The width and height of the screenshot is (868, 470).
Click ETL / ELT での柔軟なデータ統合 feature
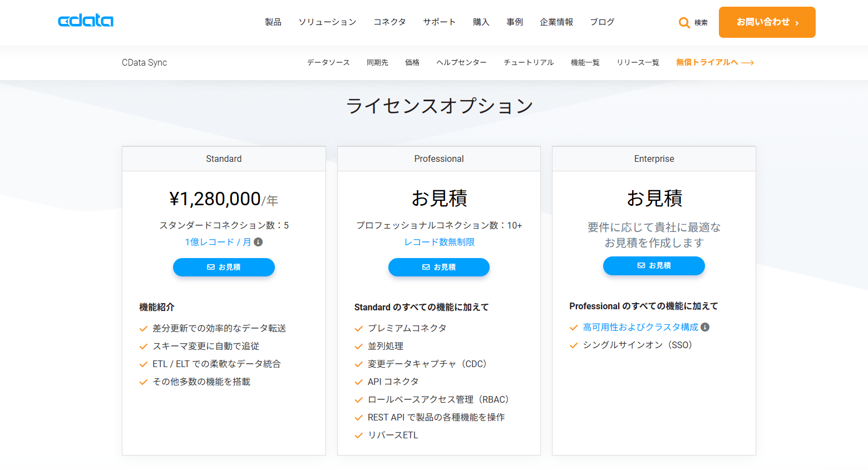click(216, 364)
